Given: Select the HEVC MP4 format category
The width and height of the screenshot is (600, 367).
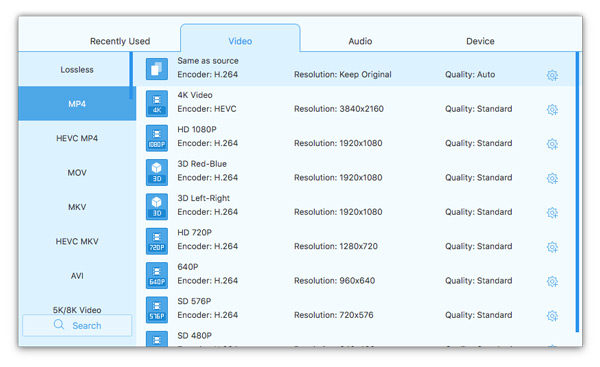Looking at the screenshot, I should pyautogui.click(x=77, y=138).
